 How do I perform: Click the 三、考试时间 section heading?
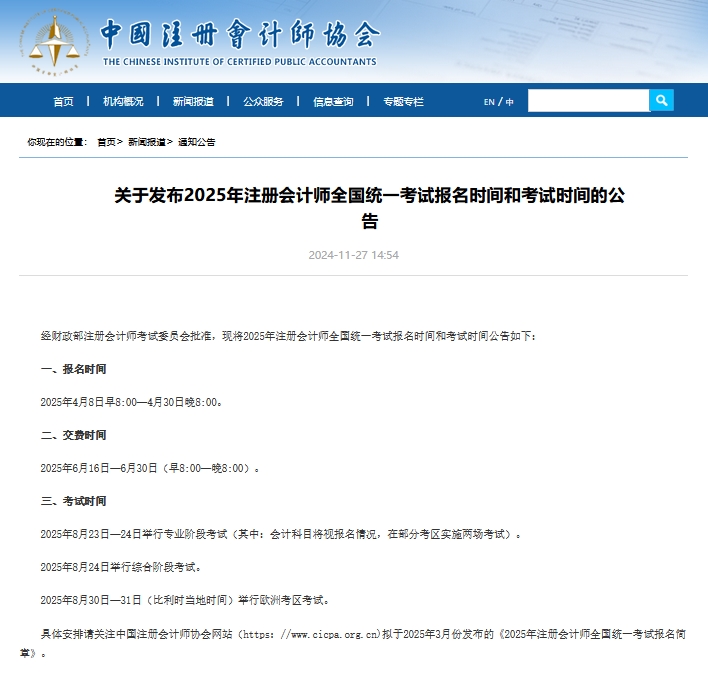coord(73,501)
